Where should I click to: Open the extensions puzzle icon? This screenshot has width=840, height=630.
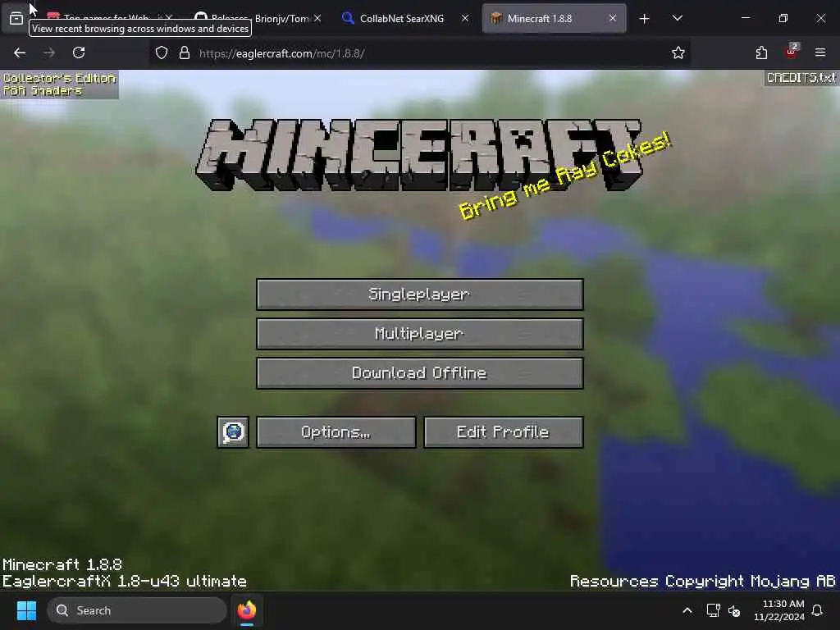click(x=761, y=52)
